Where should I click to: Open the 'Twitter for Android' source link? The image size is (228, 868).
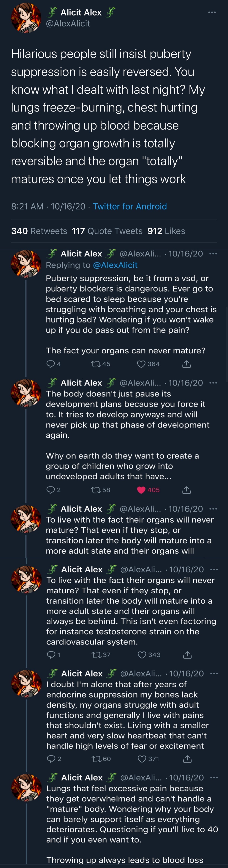pos(130,206)
